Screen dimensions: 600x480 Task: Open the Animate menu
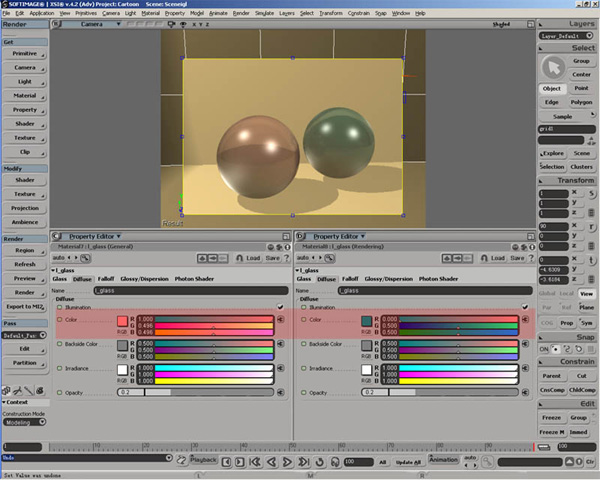tap(218, 13)
